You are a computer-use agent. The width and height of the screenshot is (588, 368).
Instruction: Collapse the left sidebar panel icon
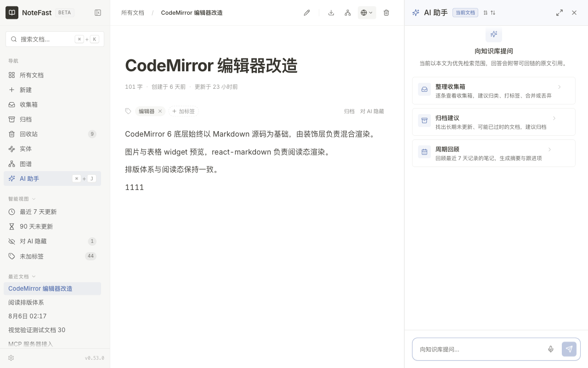[x=98, y=13]
